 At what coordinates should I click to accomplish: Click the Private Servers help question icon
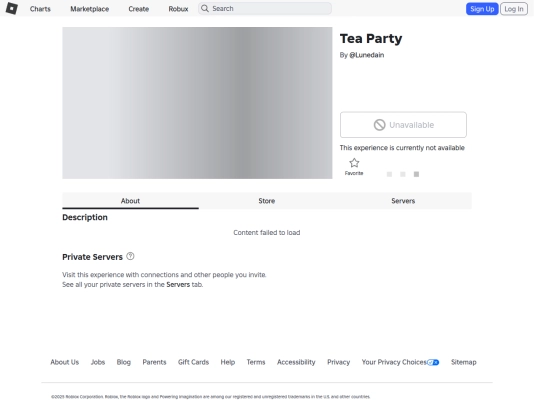130,256
